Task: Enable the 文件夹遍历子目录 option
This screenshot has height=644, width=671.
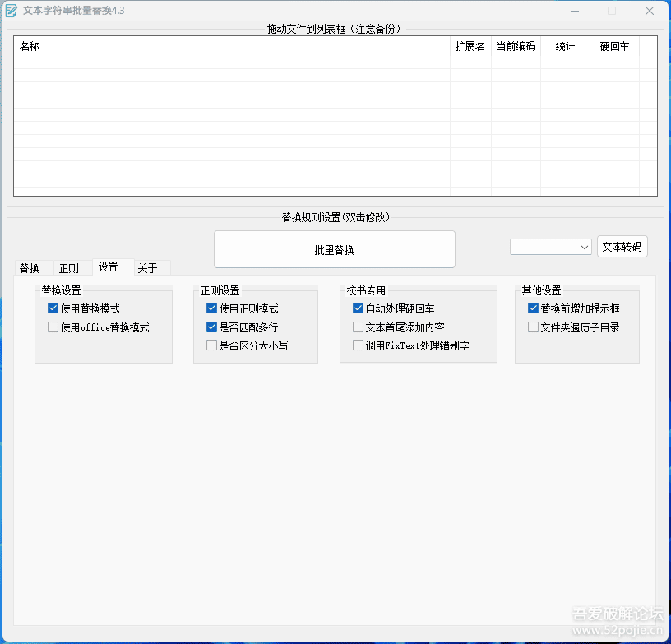Action: (x=533, y=327)
